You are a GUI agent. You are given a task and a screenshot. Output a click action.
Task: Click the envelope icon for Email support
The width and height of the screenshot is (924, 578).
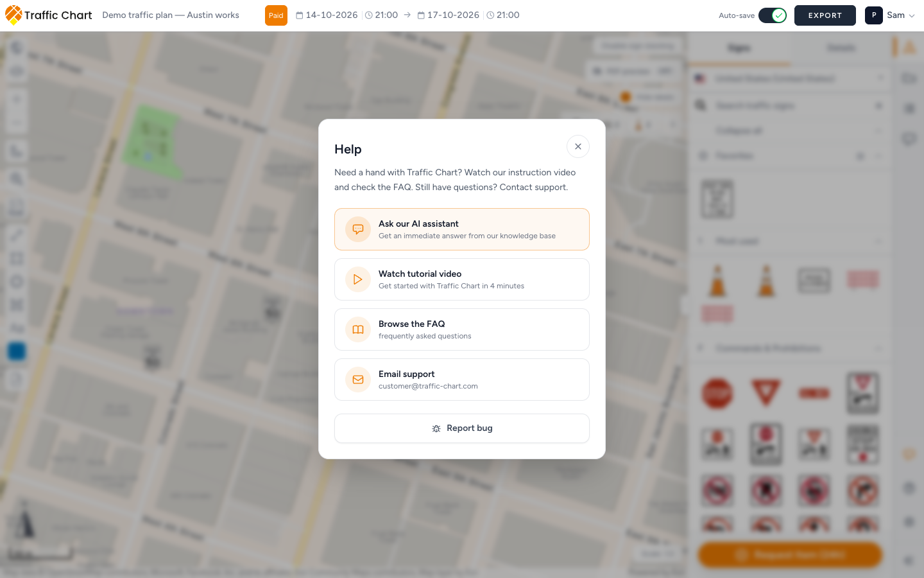[x=358, y=380]
